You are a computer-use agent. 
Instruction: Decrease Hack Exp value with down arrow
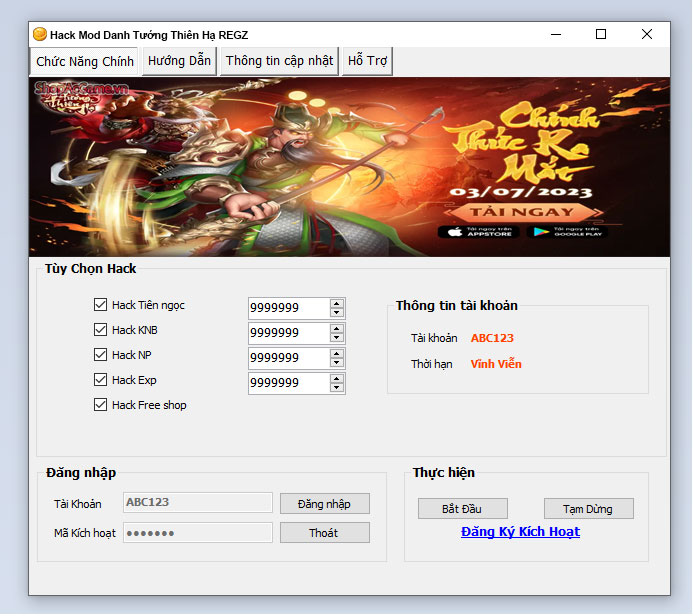336,388
